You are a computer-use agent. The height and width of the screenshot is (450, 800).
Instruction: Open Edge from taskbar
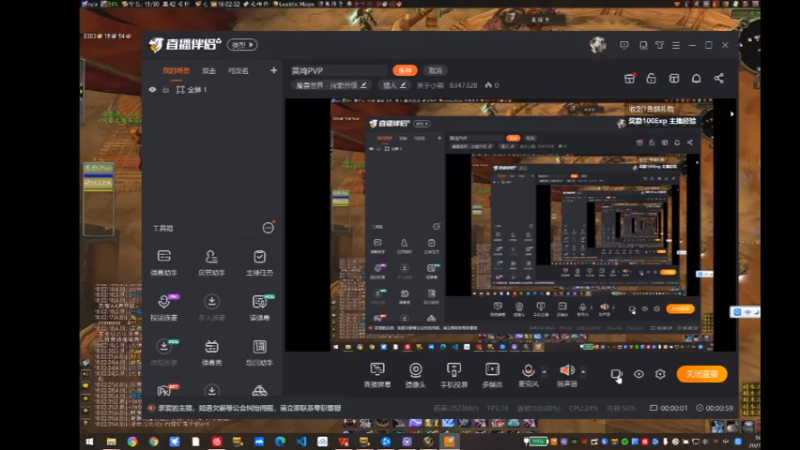click(x=280, y=441)
